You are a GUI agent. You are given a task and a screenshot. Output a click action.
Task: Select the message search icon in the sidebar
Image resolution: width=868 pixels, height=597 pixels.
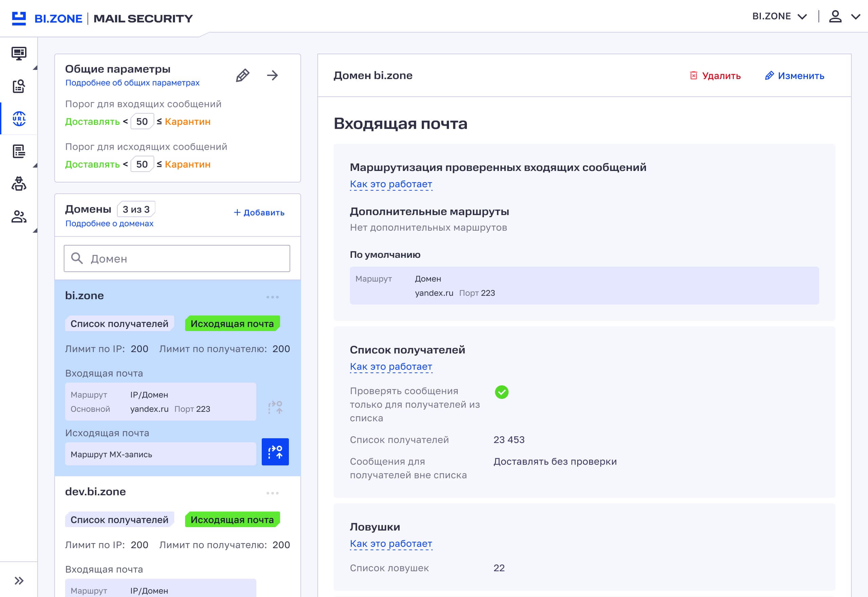[18, 86]
